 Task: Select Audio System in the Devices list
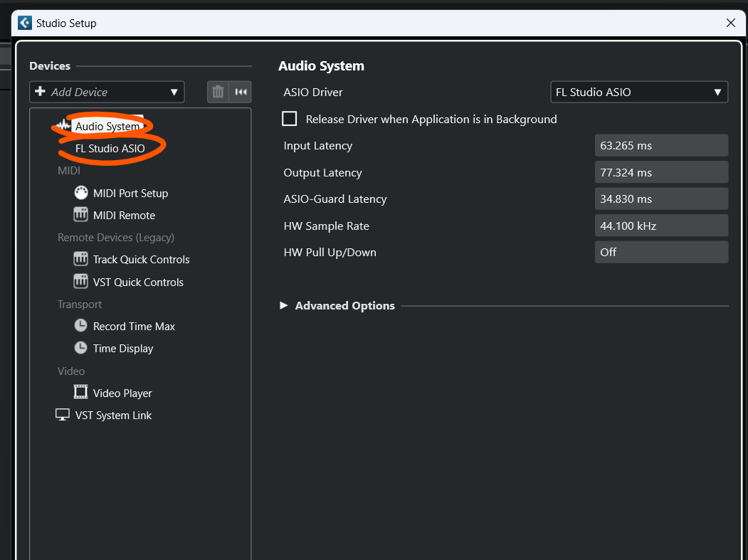107,127
